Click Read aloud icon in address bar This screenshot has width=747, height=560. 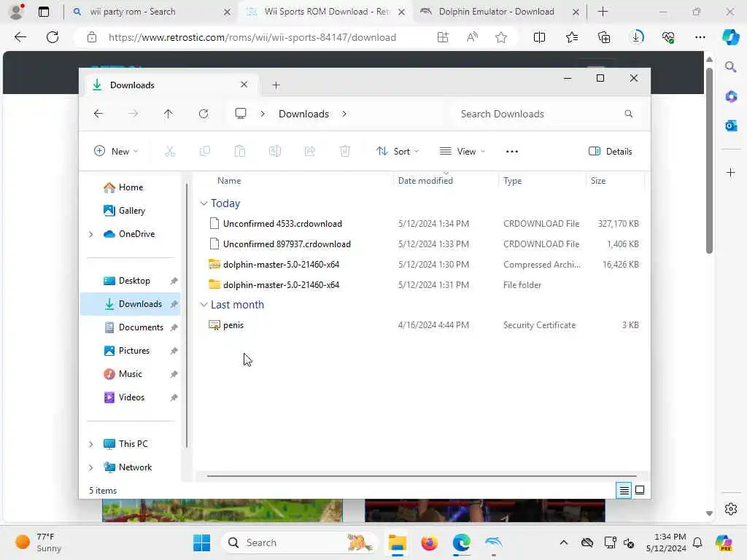(472, 37)
